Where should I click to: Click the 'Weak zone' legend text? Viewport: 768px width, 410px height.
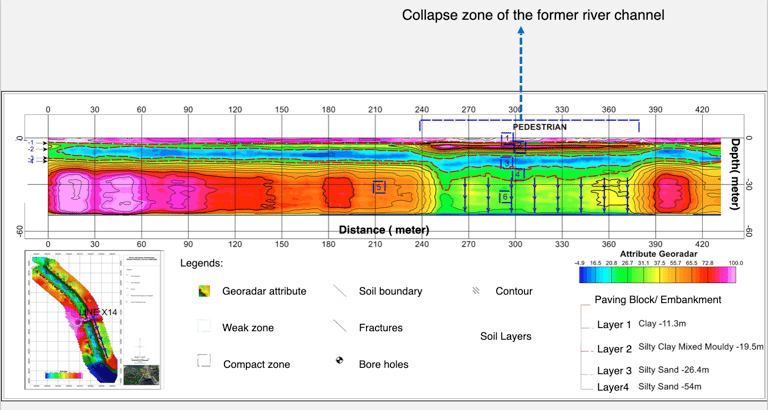click(x=248, y=328)
